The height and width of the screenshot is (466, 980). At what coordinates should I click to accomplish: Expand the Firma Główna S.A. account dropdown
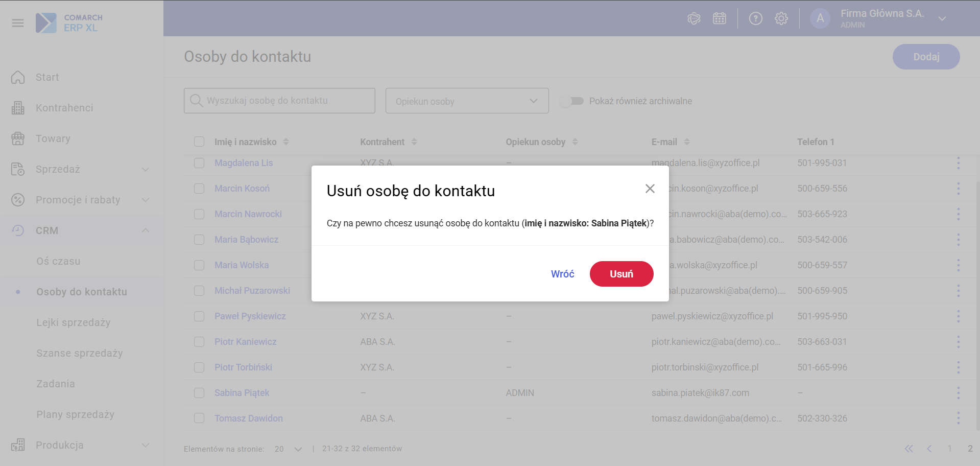[942, 19]
